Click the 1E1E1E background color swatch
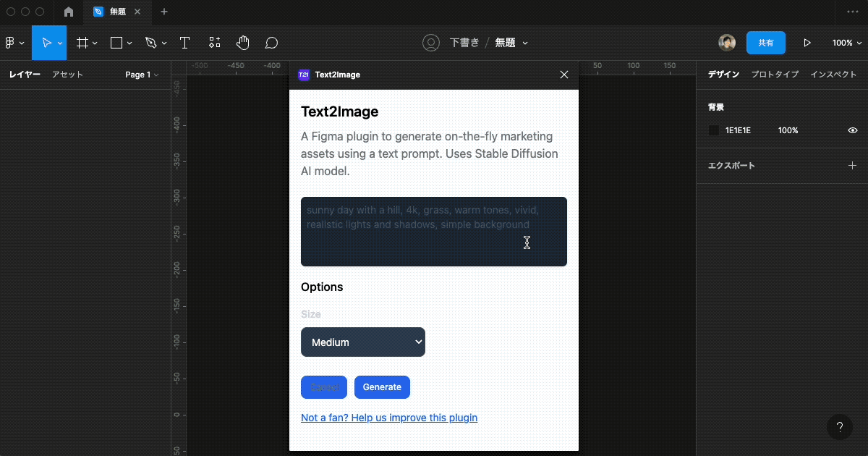The height and width of the screenshot is (456, 868). click(713, 130)
